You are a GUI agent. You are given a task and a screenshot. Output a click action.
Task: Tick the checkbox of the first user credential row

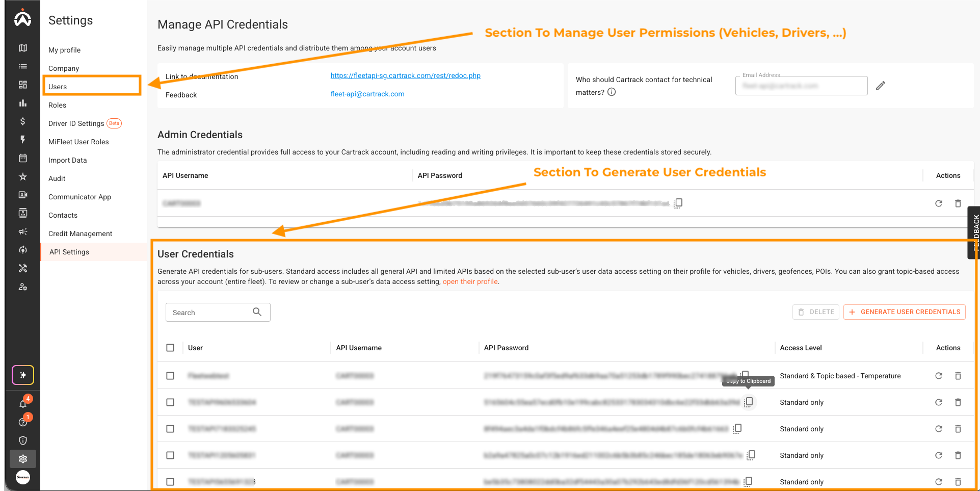point(170,376)
